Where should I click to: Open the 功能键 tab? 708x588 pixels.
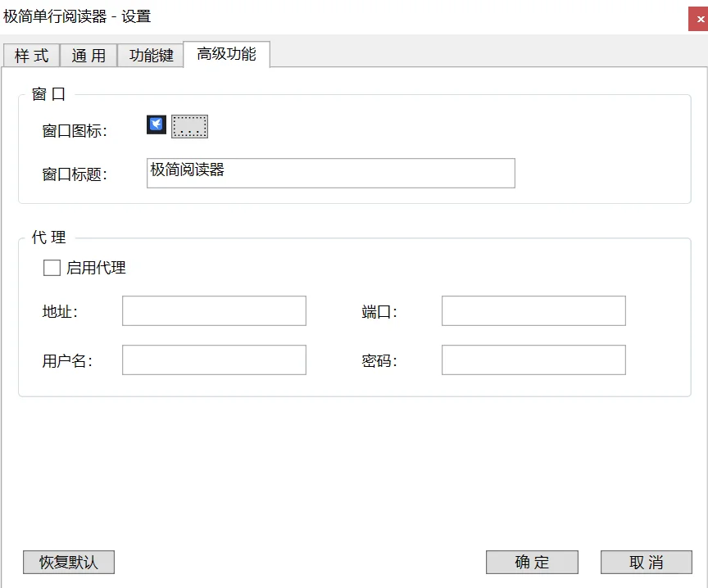pos(151,56)
